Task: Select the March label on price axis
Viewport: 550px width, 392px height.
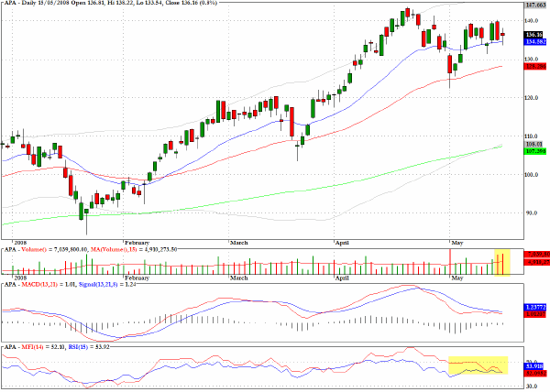Action: point(239,243)
